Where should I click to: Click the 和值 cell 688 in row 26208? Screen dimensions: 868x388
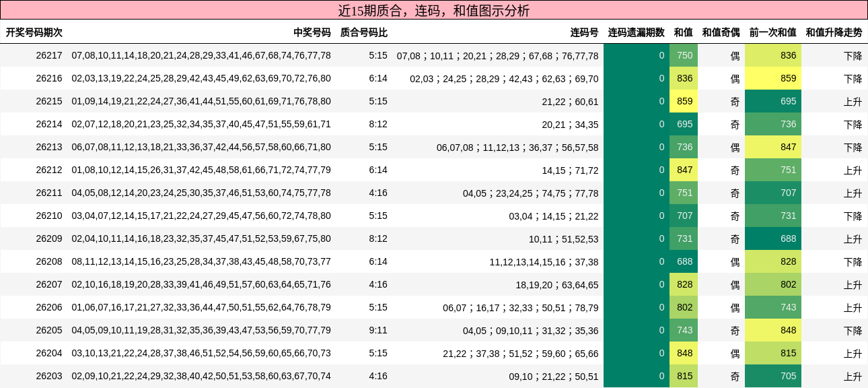(x=684, y=261)
